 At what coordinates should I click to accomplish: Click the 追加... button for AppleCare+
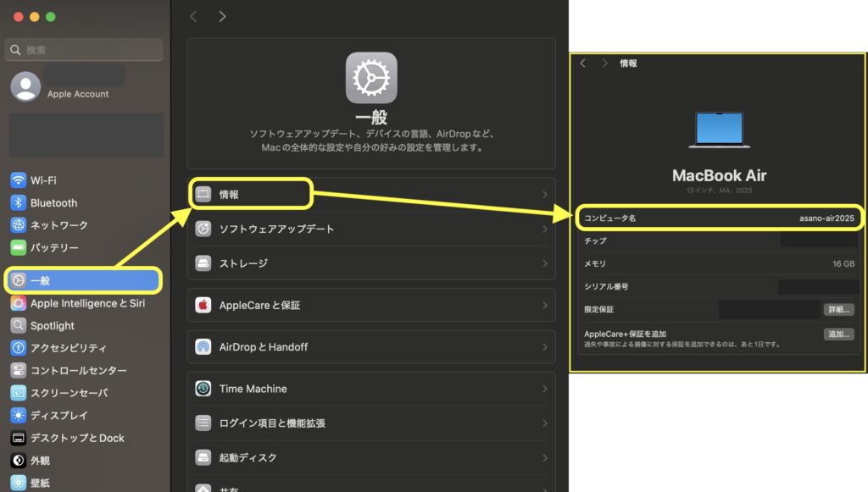[x=838, y=334]
